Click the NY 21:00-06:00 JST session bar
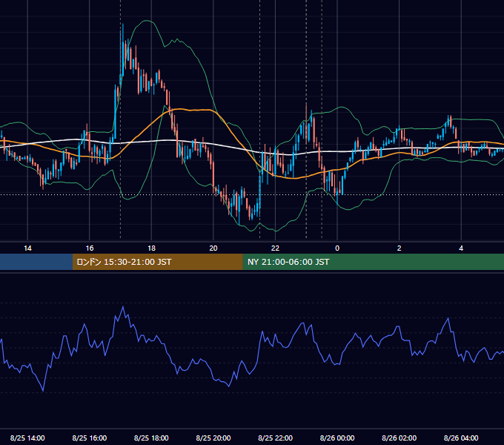The width and height of the screenshot is (504, 445). point(373,262)
